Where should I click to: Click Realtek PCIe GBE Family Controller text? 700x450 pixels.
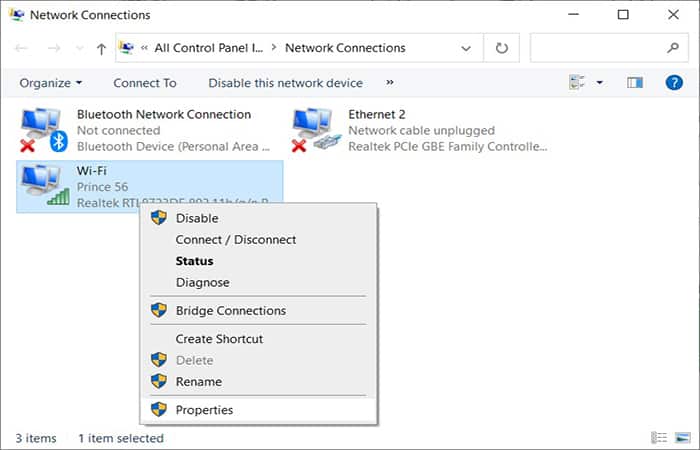[x=448, y=146]
